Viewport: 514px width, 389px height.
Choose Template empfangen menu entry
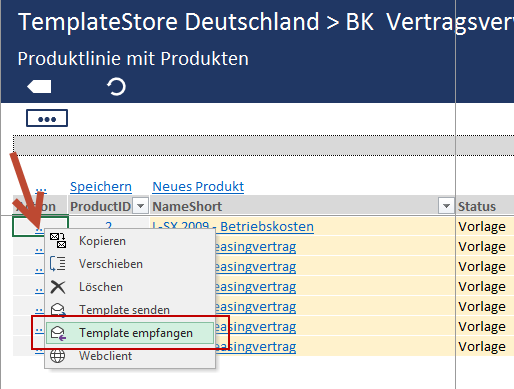130,333
